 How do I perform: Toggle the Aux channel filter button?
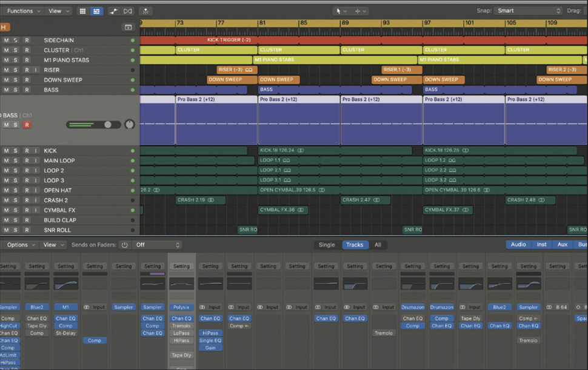click(562, 245)
